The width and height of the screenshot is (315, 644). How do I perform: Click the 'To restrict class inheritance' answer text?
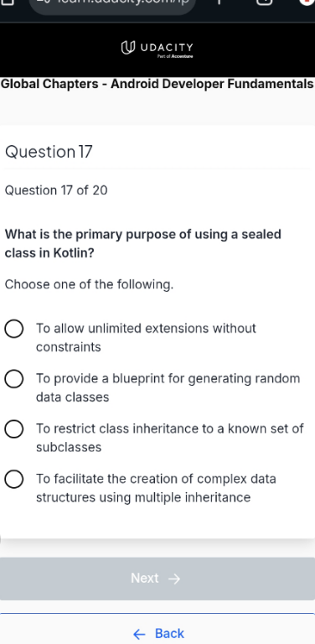tap(170, 438)
